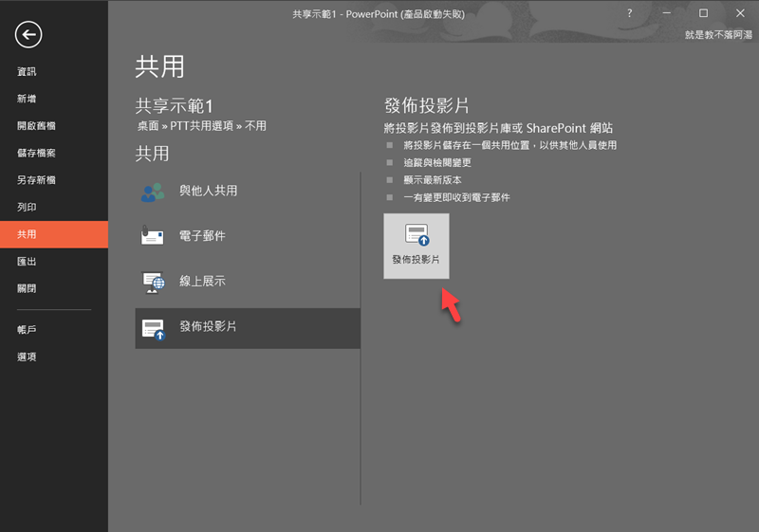Image resolution: width=759 pixels, height=532 pixels.
Task: Click the Help question mark icon
Action: click(629, 13)
